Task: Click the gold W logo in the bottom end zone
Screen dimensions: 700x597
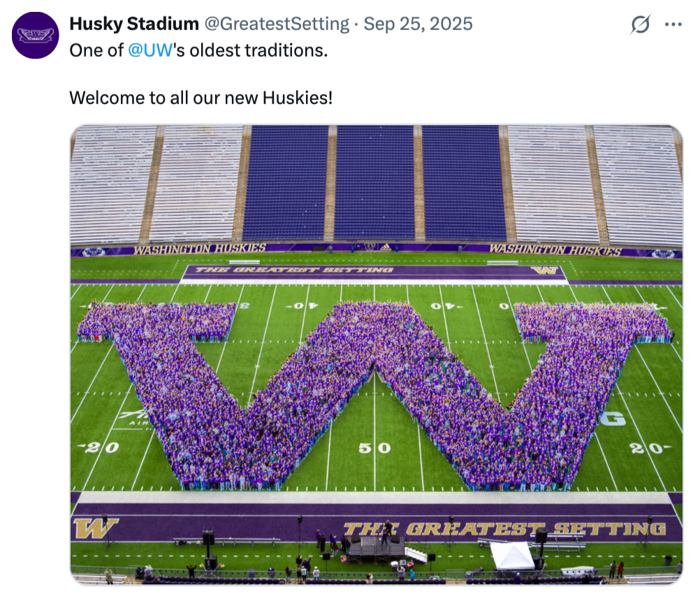Action: 95,527
